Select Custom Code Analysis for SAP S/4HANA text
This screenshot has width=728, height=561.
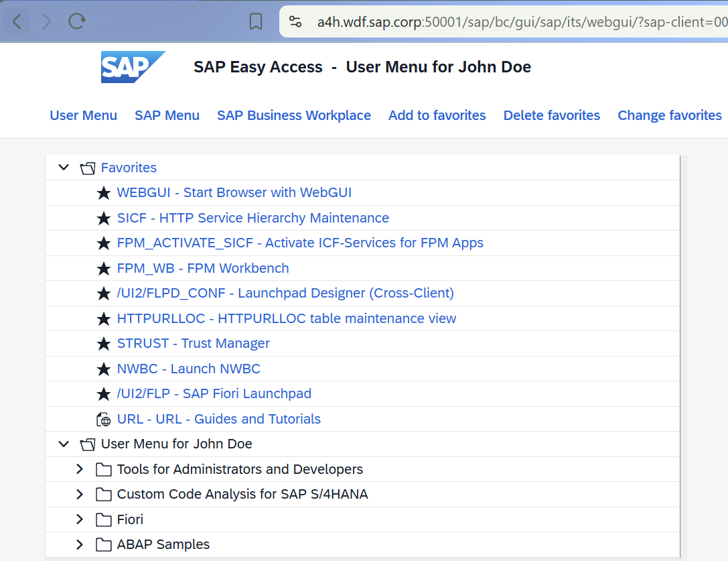[242, 494]
